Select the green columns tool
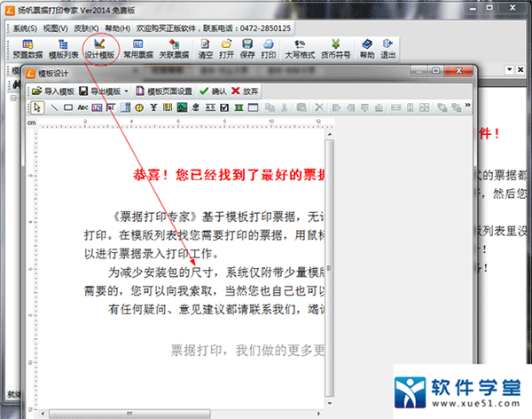Image resolution: width=532 pixels, height=419 pixels. point(239,107)
